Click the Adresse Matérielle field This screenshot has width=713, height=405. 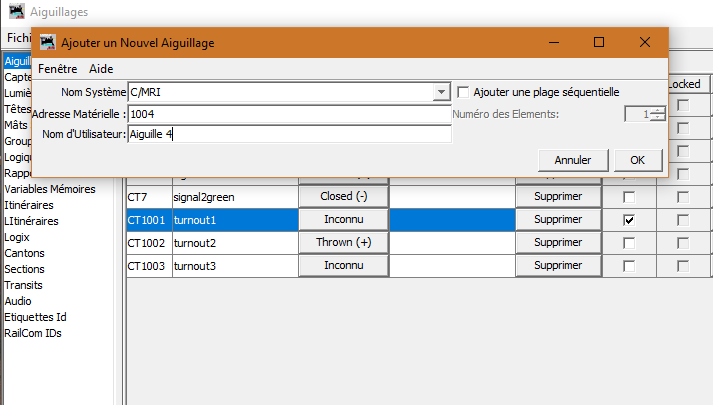(288, 114)
